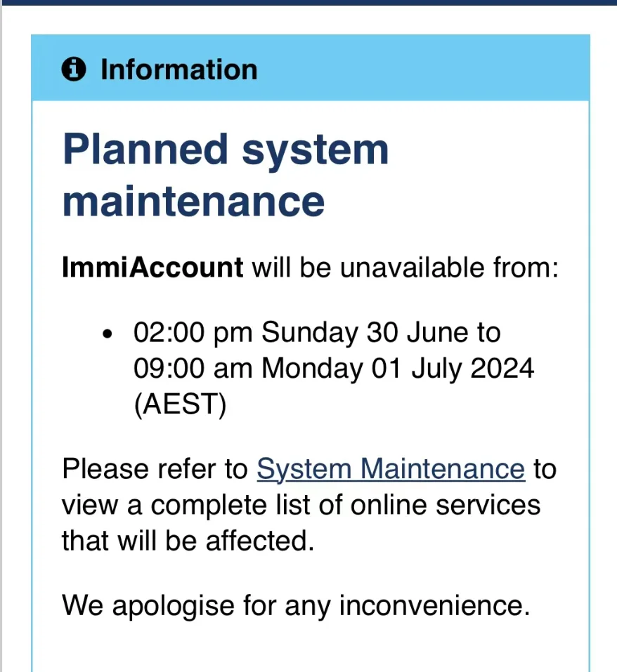
Task: Open the System Maintenance link
Action: tap(391, 469)
